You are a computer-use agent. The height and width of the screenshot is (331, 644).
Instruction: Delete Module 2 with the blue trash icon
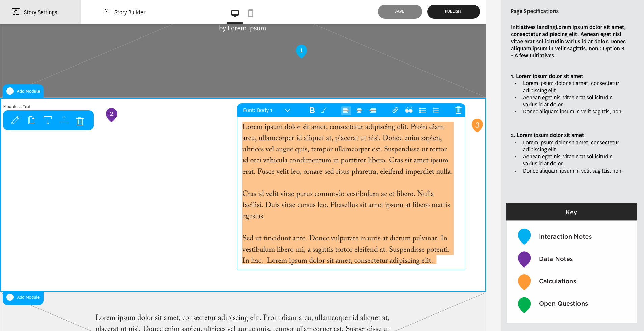[x=80, y=121]
